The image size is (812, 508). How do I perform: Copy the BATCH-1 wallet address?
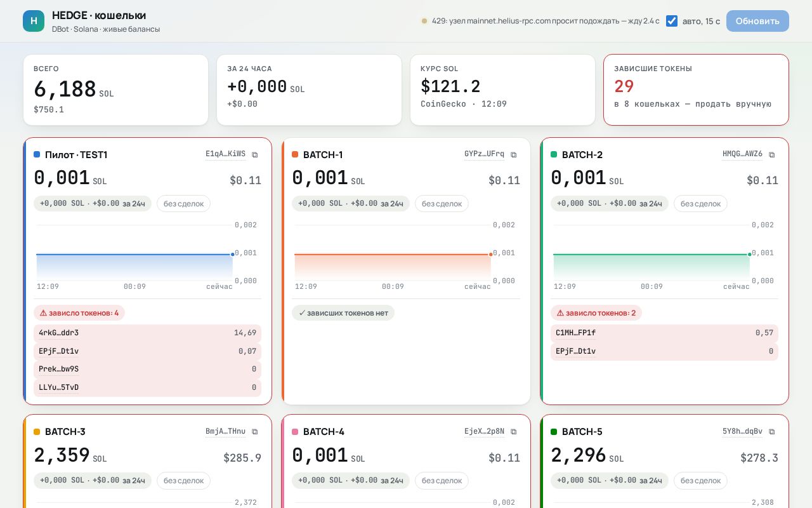[x=514, y=155]
